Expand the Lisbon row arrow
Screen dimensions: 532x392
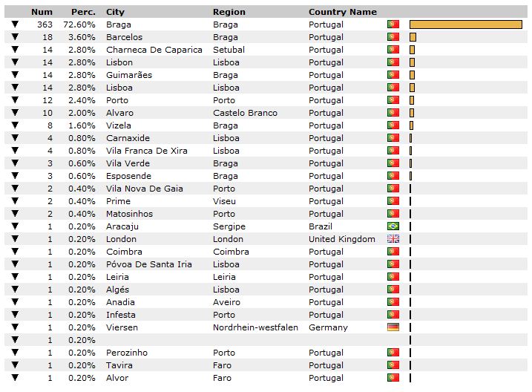pos(15,62)
